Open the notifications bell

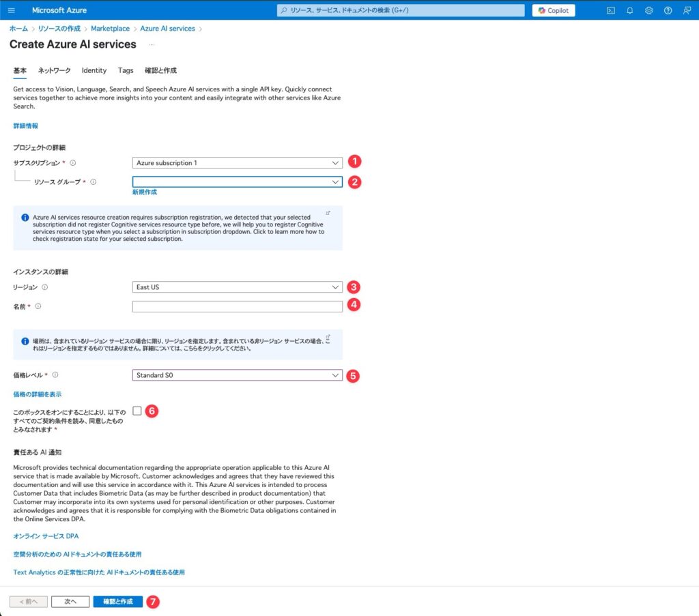[x=630, y=10]
